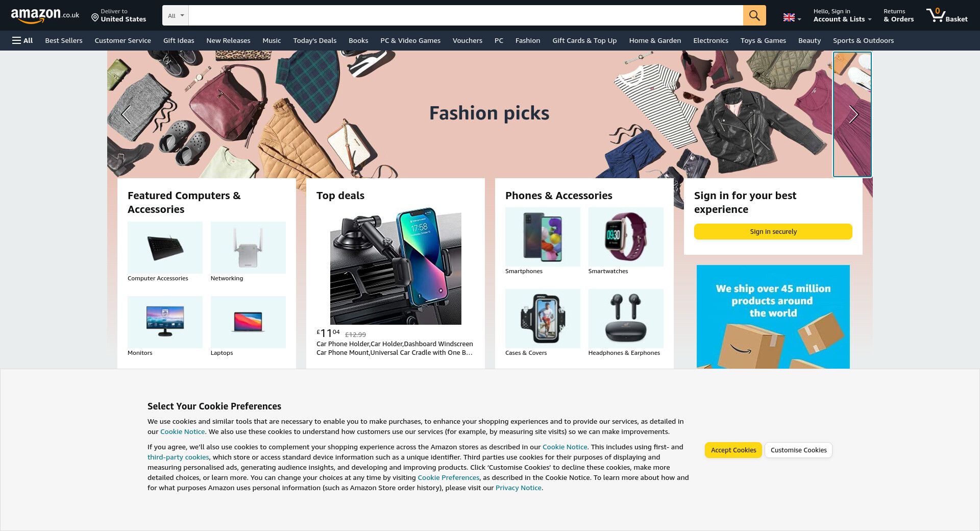Open Today's Deals in navigation bar
Screen dimensions: 980x531
click(x=315, y=40)
